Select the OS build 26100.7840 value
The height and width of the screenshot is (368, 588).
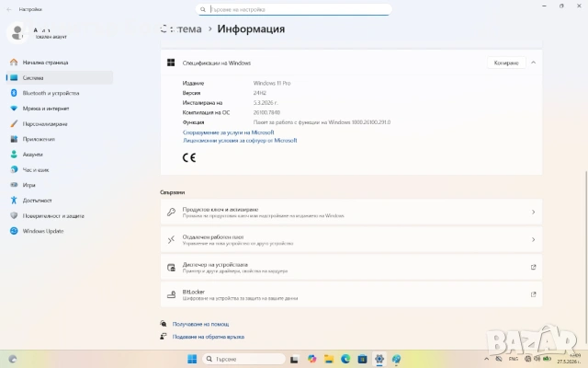266,112
